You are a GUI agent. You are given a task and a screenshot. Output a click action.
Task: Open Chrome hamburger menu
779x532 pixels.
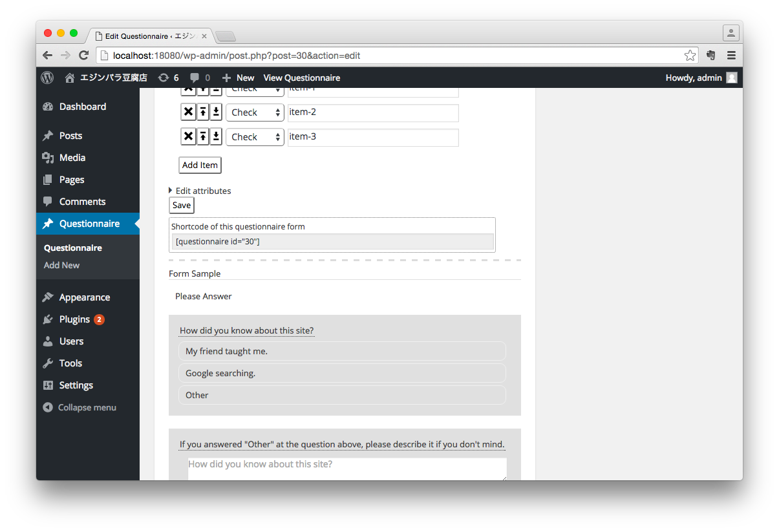(x=731, y=56)
